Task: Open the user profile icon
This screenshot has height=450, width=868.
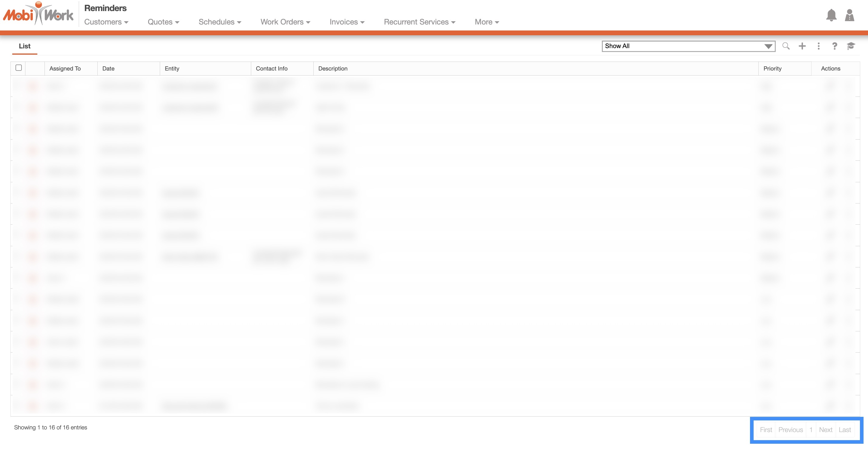Action: click(849, 16)
